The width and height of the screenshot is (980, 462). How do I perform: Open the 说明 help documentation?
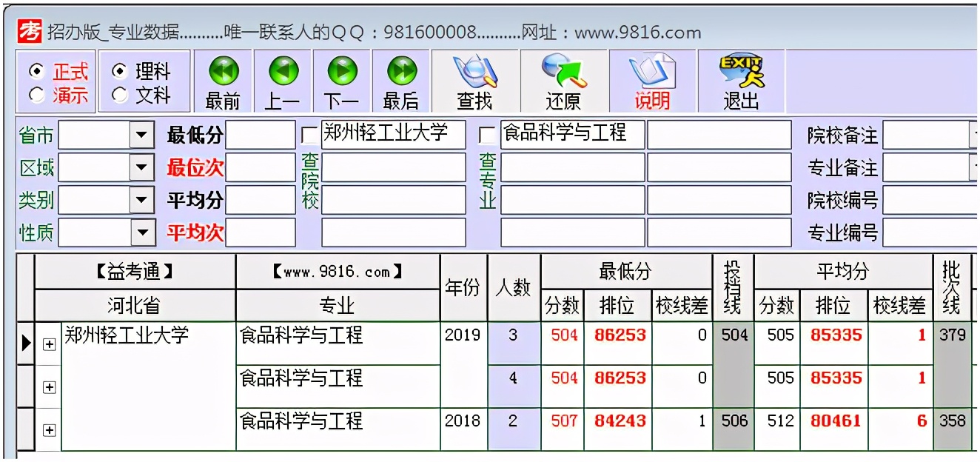654,74
